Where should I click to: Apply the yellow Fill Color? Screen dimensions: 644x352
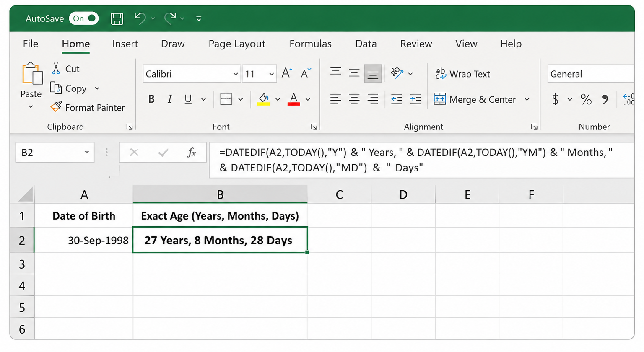(x=263, y=99)
